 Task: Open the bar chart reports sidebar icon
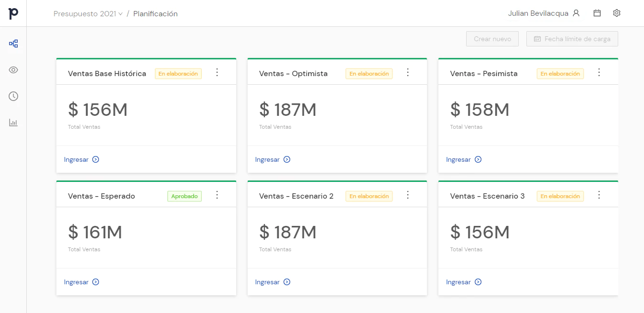13,123
